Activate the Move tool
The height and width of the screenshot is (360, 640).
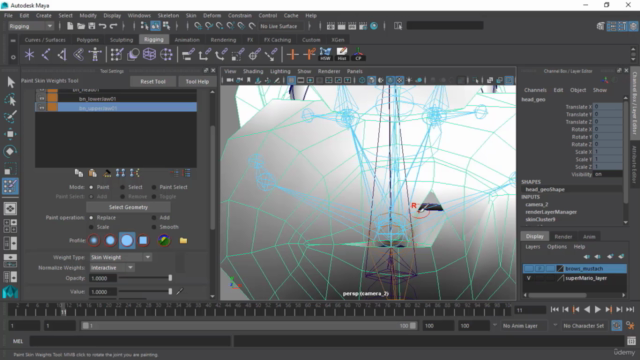tap(11, 134)
